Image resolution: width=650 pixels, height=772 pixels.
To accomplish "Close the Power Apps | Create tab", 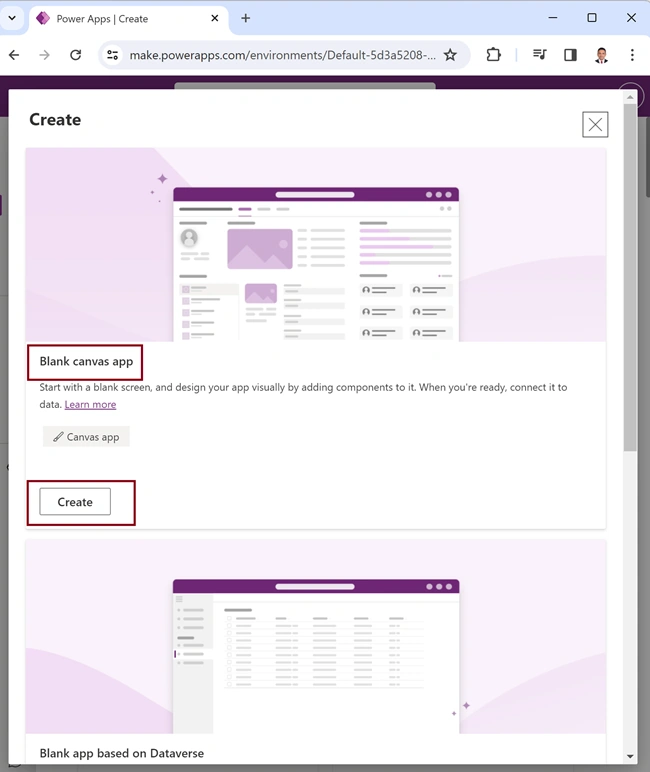I will [215, 18].
